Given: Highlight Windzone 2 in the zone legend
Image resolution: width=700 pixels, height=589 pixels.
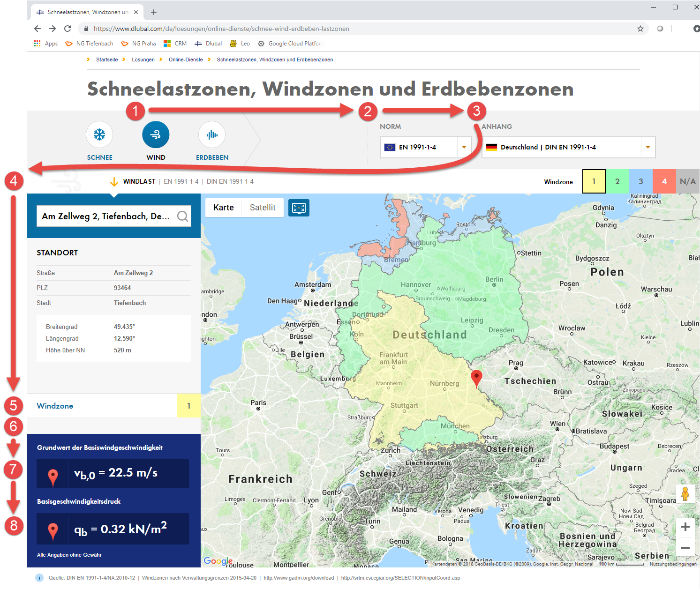Looking at the screenshot, I should click(617, 181).
